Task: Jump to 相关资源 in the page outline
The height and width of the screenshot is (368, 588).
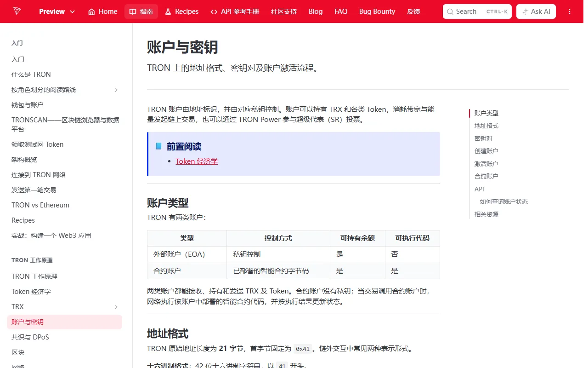Action: tap(486, 214)
